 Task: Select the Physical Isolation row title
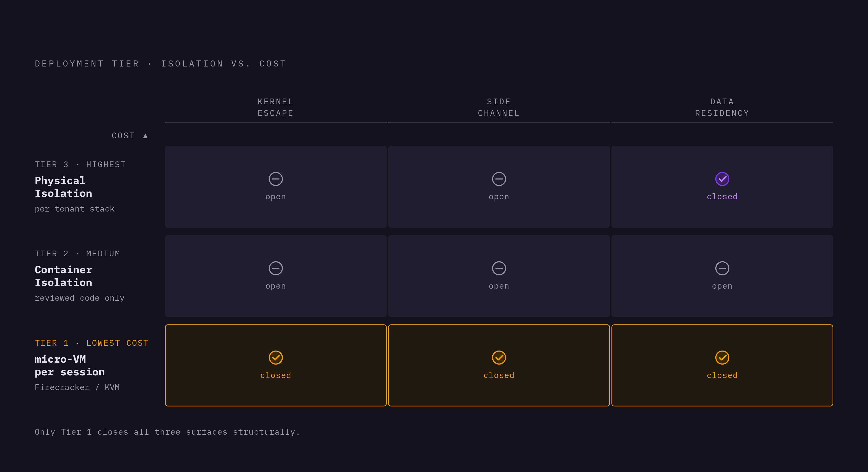tap(63, 187)
